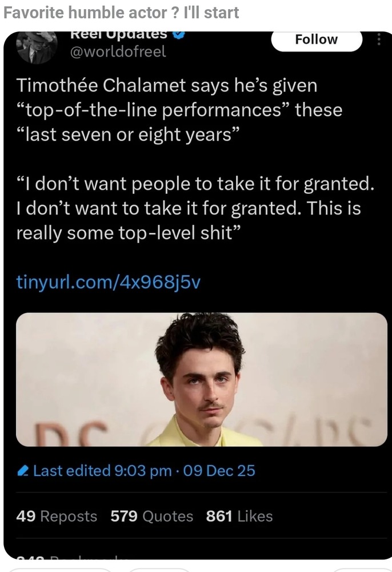The width and height of the screenshot is (392, 572).
Task: Click the '09 Dec 25' post date
Action: 218,471
